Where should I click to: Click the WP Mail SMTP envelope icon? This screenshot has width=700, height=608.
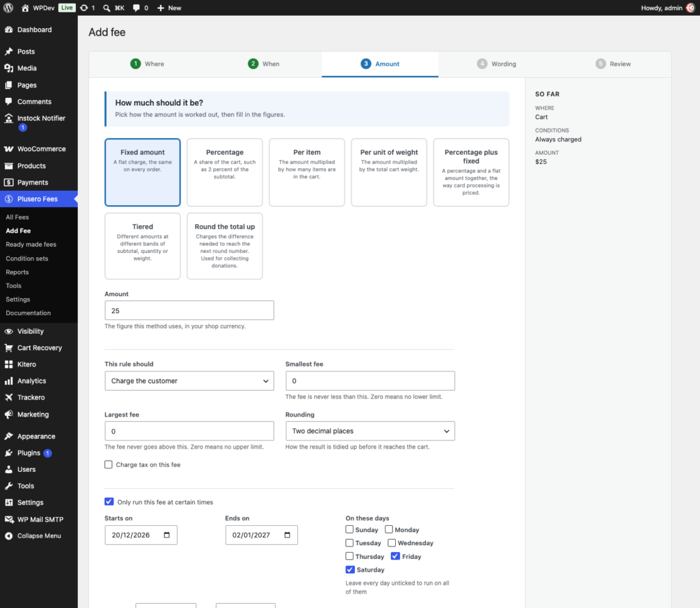8,519
